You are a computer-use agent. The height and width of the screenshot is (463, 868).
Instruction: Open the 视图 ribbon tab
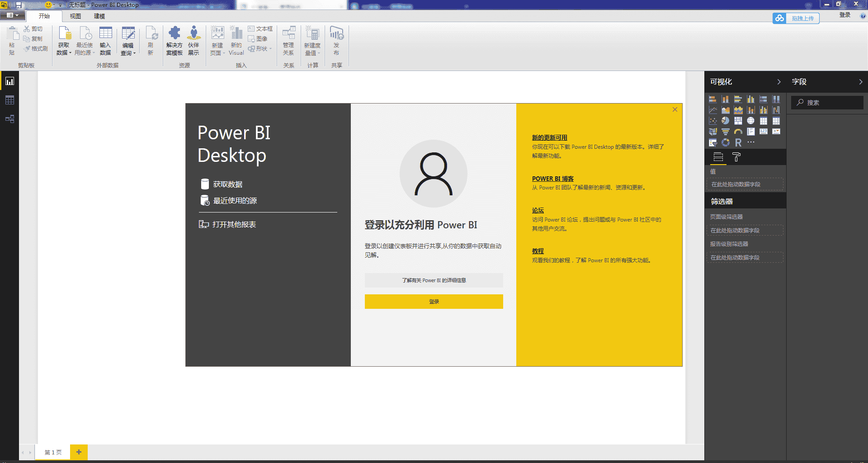coord(75,16)
